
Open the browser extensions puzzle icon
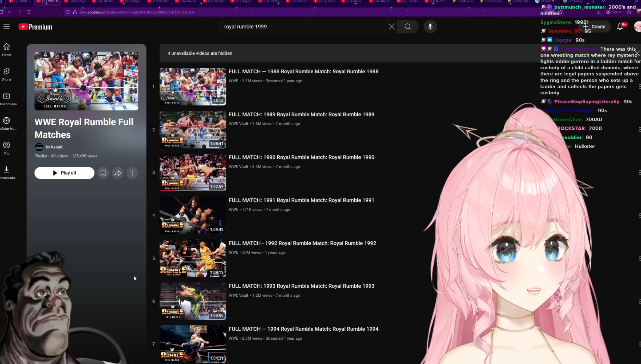point(629,12)
